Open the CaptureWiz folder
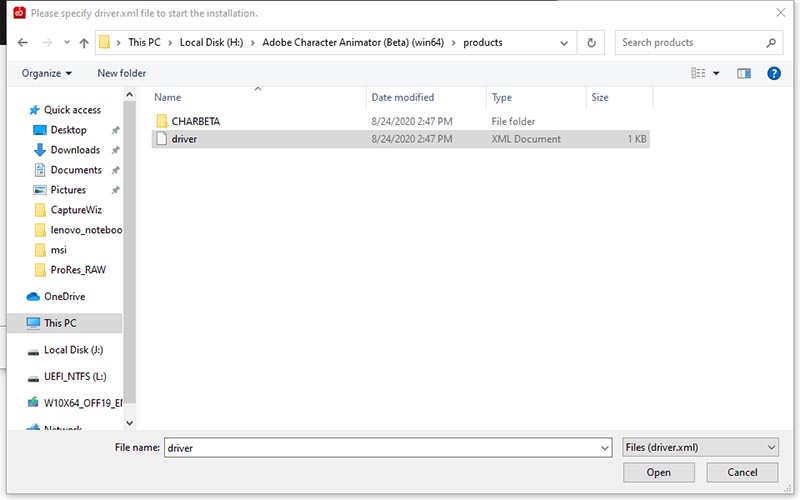The width and height of the screenshot is (800, 500). pos(76,210)
